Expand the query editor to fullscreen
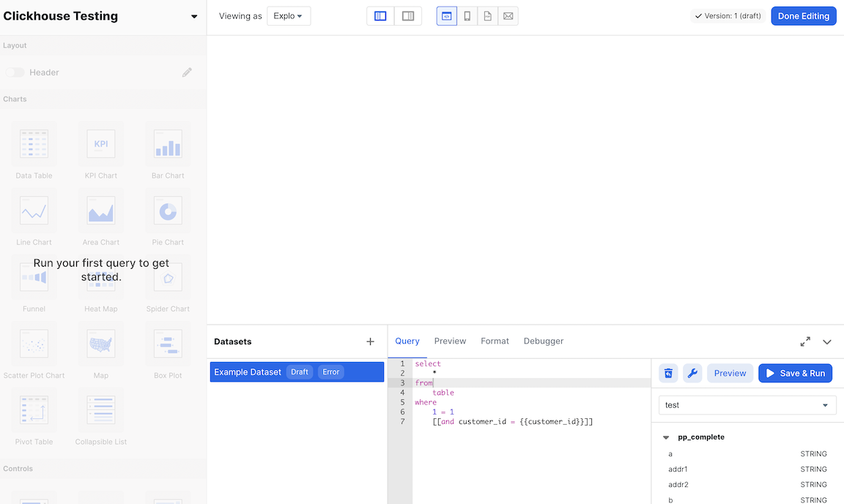Image resolution: width=844 pixels, height=504 pixels. point(805,341)
